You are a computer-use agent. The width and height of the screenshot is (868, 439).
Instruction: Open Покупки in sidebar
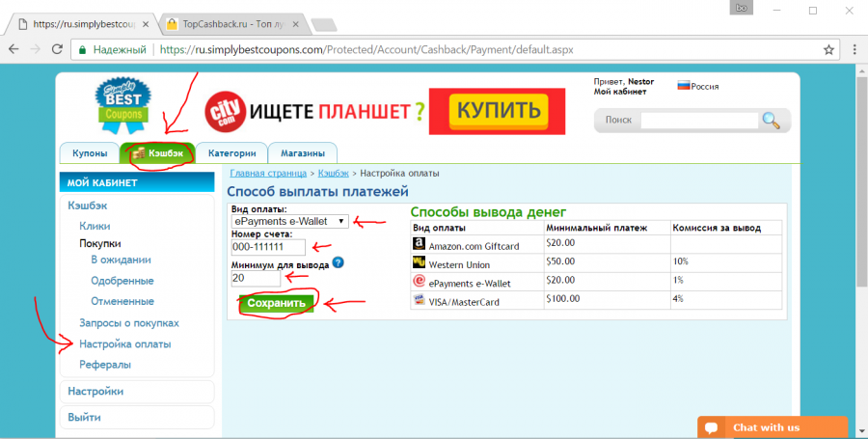(100, 243)
